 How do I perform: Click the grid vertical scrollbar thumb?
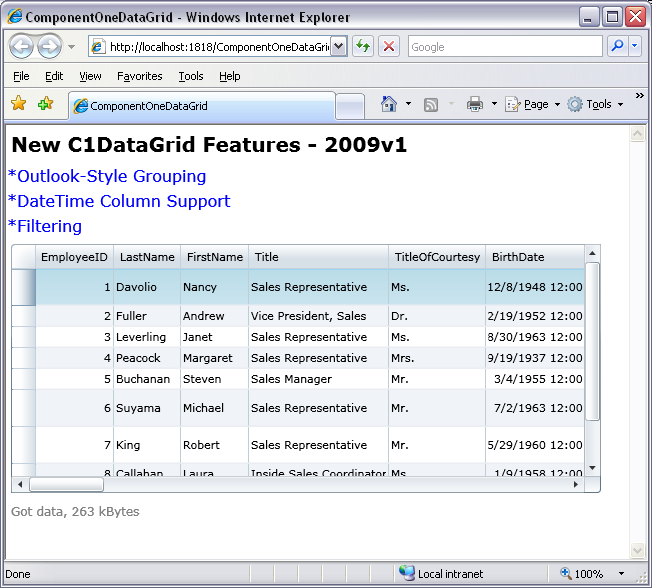[x=593, y=341]
